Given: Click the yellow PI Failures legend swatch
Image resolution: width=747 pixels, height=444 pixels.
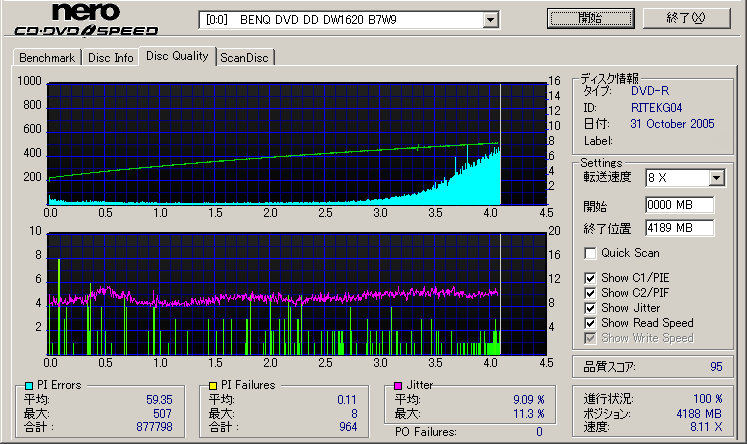Looking at the screenshot, I should tap(213, 386).
